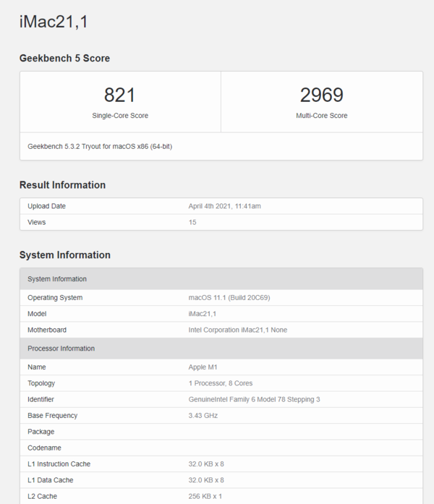
Task: Select GenuineIntel Family 6 Model 78 value
Action: coord(254,399)
